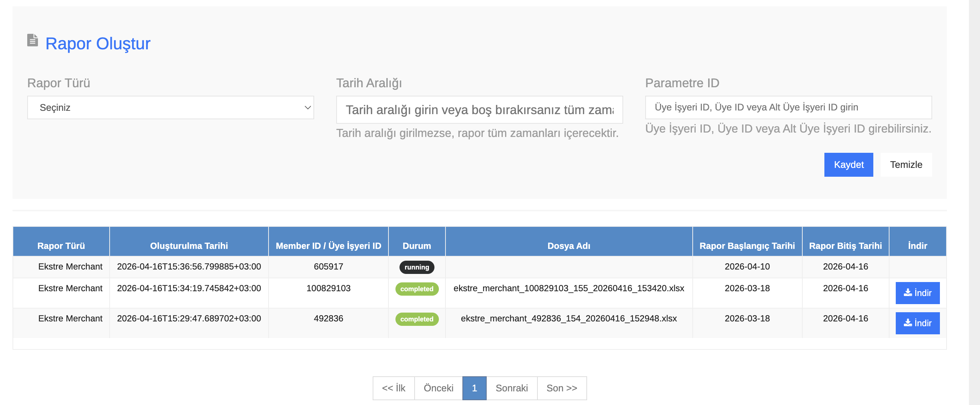Go to the first page with << İlk
Screen dimensions: 980x405
point(393,388)
